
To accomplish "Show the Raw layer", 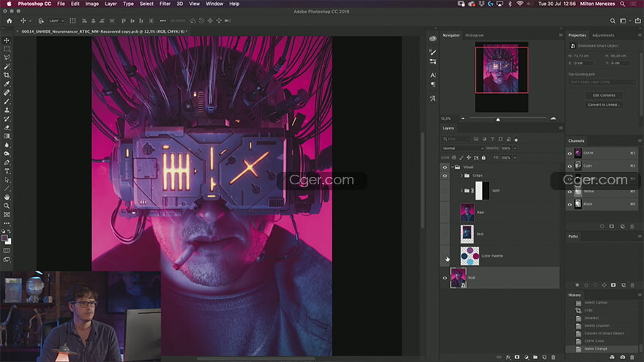I will (445, 212).
